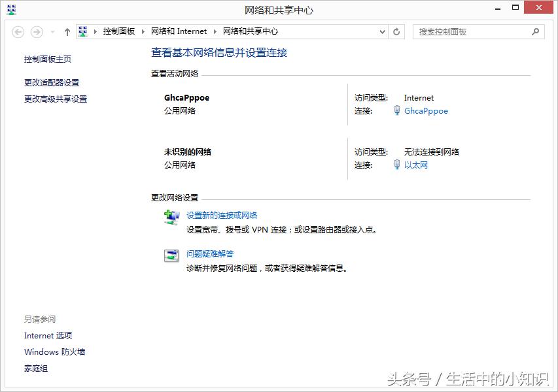Viewport: 558px width, 392px height.
Task: Select 网络和 Internet in the breadcrumb
Action: (x=180, y=31)
